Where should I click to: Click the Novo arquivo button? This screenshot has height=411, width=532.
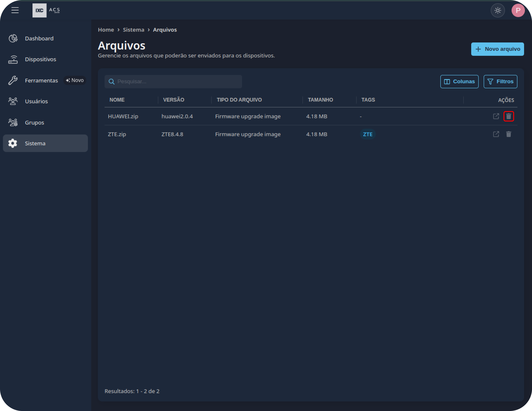497,49
